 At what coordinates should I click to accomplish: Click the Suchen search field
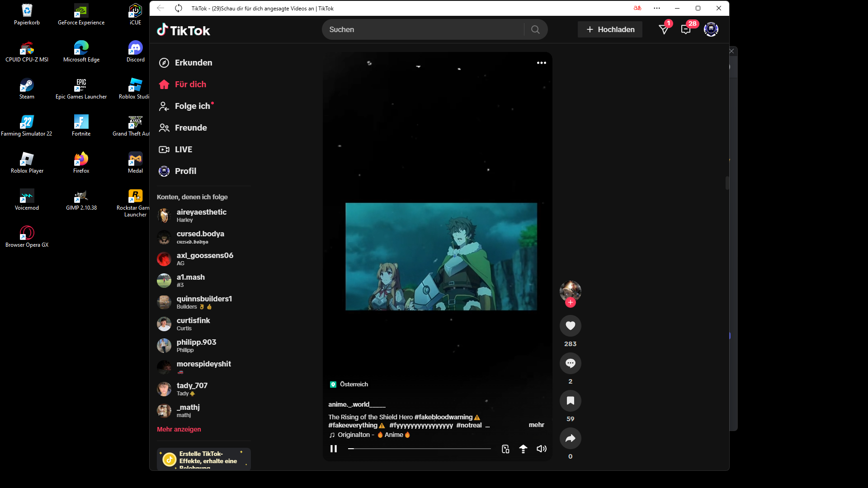(423, 29)
